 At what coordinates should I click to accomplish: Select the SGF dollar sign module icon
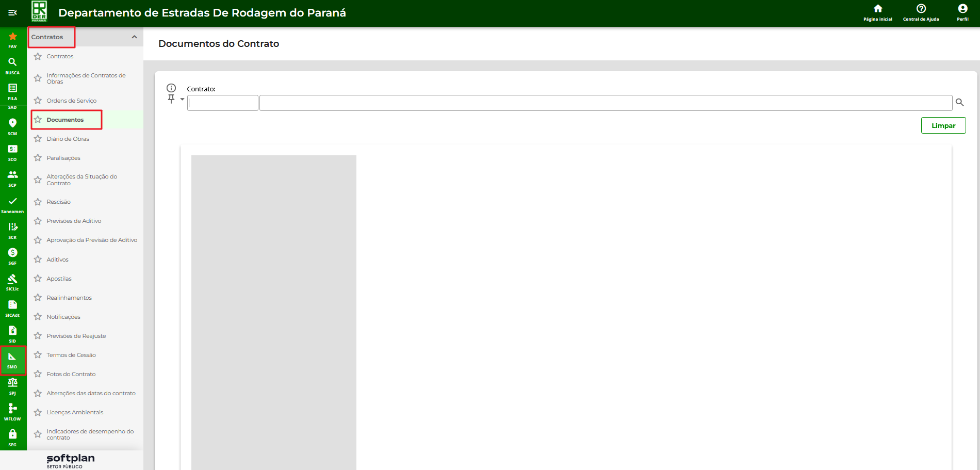coord(12,256)
